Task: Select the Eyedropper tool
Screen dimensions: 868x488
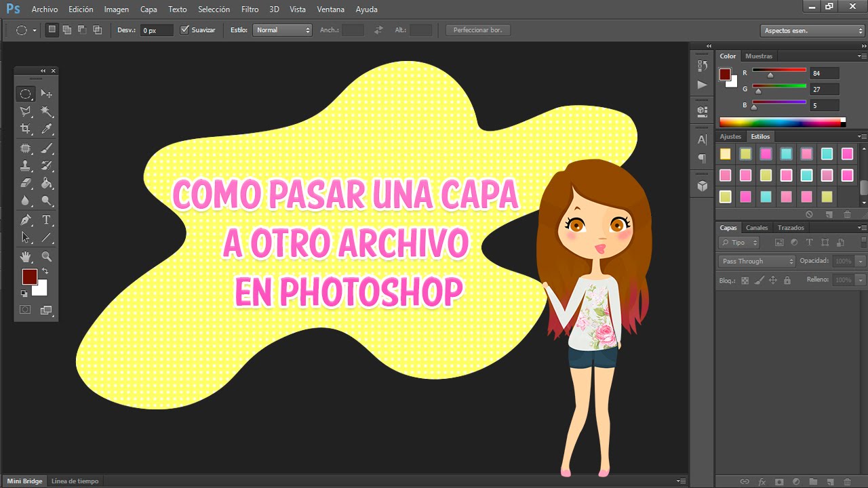Action: [x=47, y=129]
